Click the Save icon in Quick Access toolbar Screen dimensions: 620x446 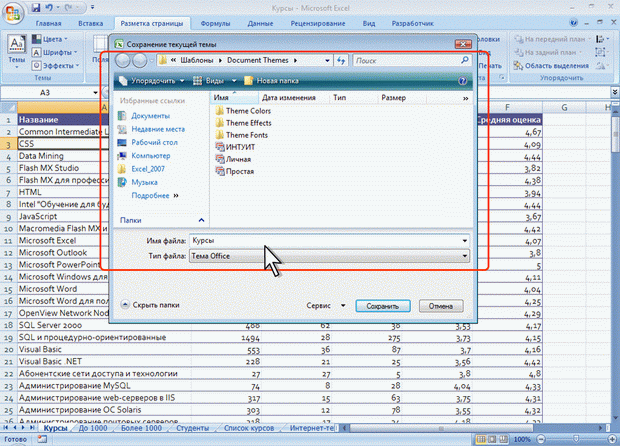(x=36, y=8)
